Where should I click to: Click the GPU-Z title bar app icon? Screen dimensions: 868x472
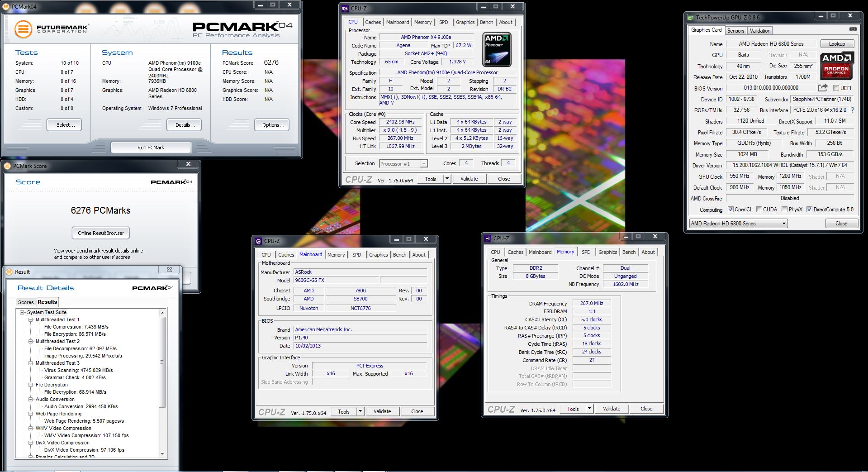tap(690, 18)
